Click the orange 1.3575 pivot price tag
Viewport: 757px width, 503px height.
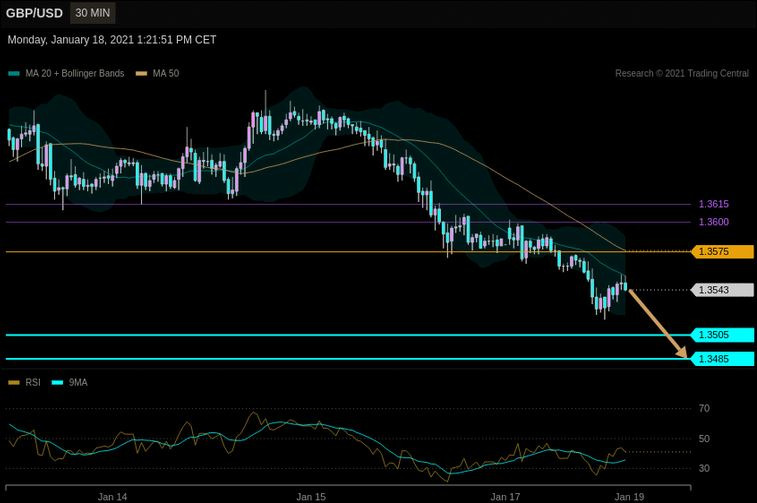click(x=722, y=252)
